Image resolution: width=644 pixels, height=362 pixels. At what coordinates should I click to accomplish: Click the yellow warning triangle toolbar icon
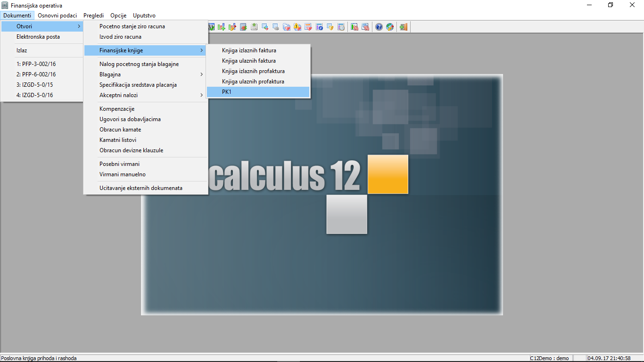pyautogui.click(x=297, y=27)
